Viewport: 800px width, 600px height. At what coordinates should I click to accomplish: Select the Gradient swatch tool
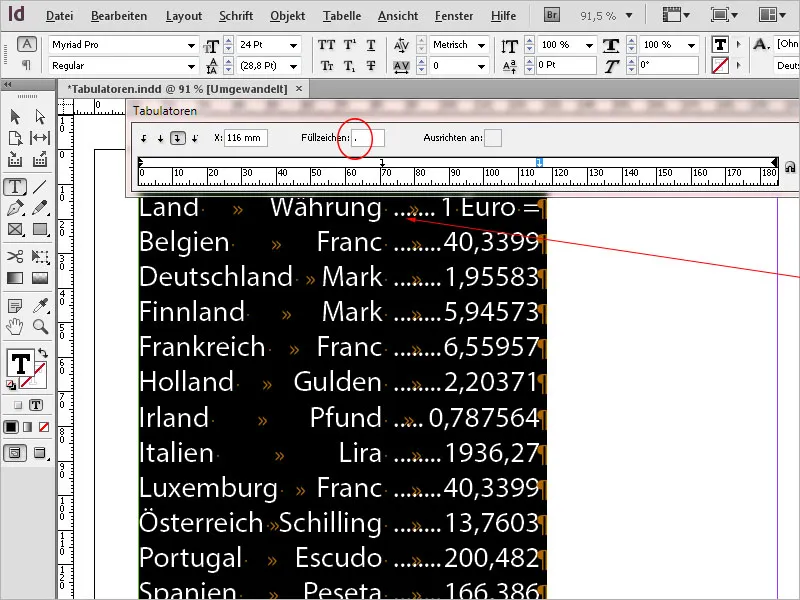click(14, 278)
